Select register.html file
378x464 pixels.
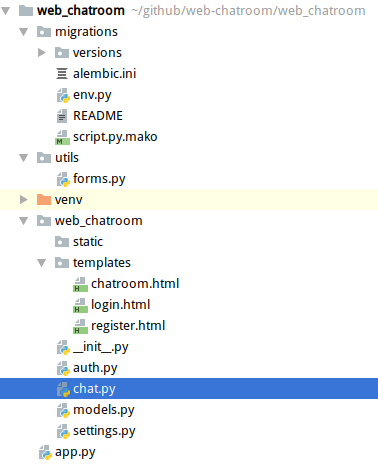pos(128,326)
